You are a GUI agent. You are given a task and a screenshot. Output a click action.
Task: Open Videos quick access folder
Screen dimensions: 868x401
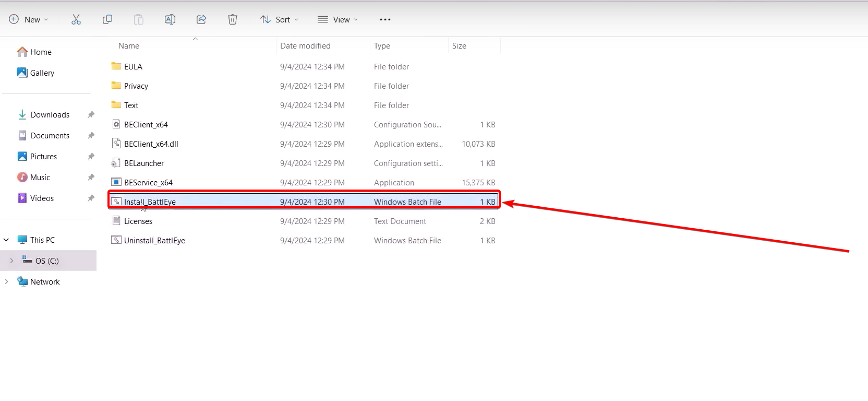click(36, 198)
